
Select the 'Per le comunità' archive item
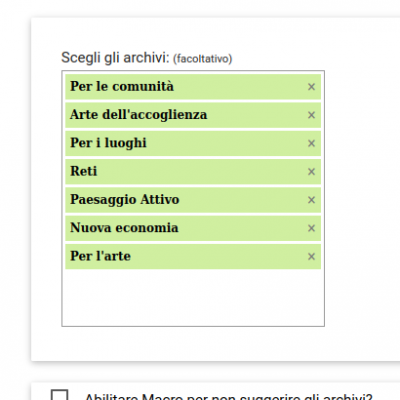coord(122,86)
